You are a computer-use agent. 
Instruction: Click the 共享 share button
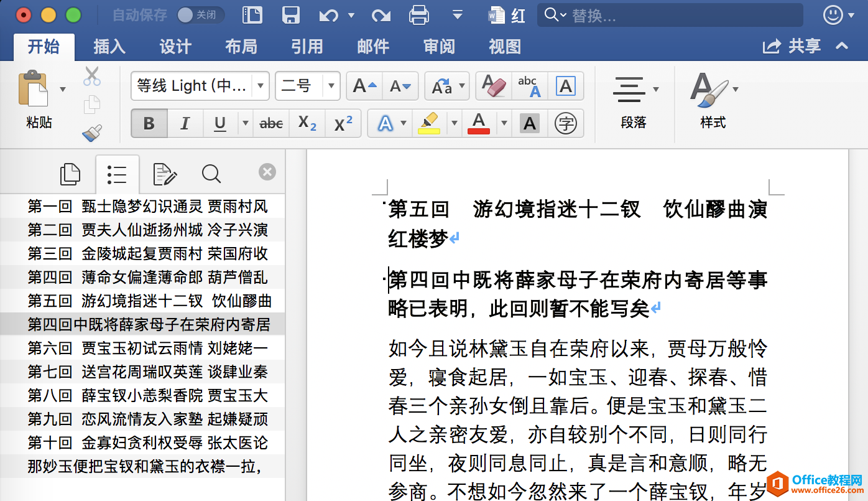coord(793,47)
